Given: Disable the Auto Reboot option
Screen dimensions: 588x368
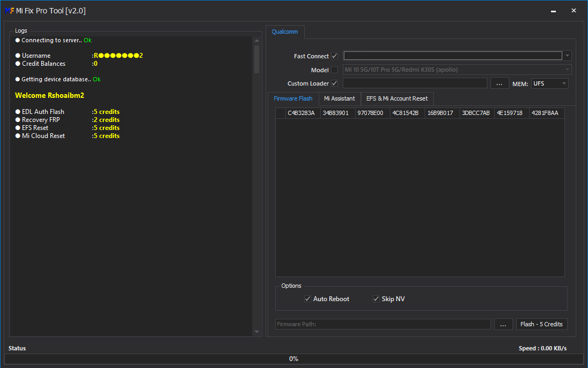Looking at the screenshot, I should tap(307, 299).
